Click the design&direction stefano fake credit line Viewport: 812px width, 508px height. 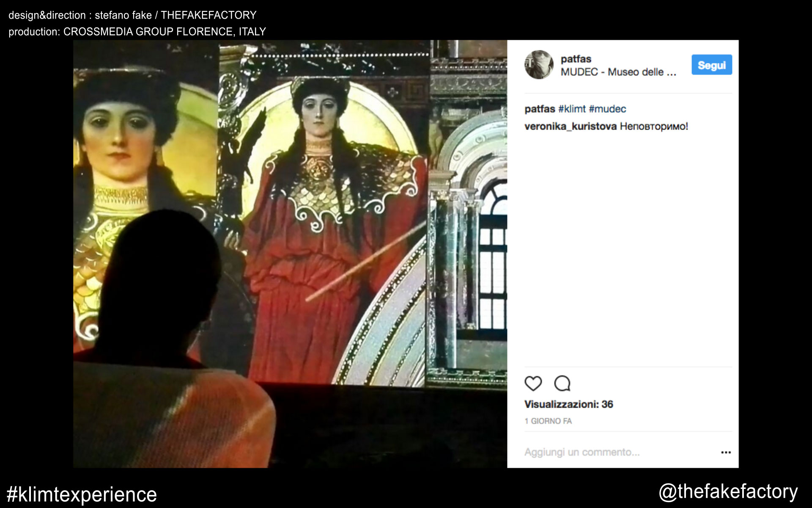coord(132,15)
